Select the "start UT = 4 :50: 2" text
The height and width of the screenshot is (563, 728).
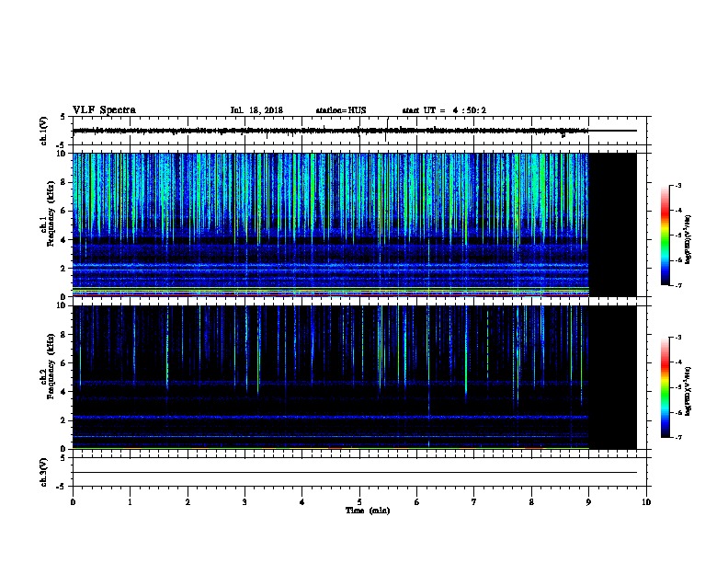[x=444, y=110]
